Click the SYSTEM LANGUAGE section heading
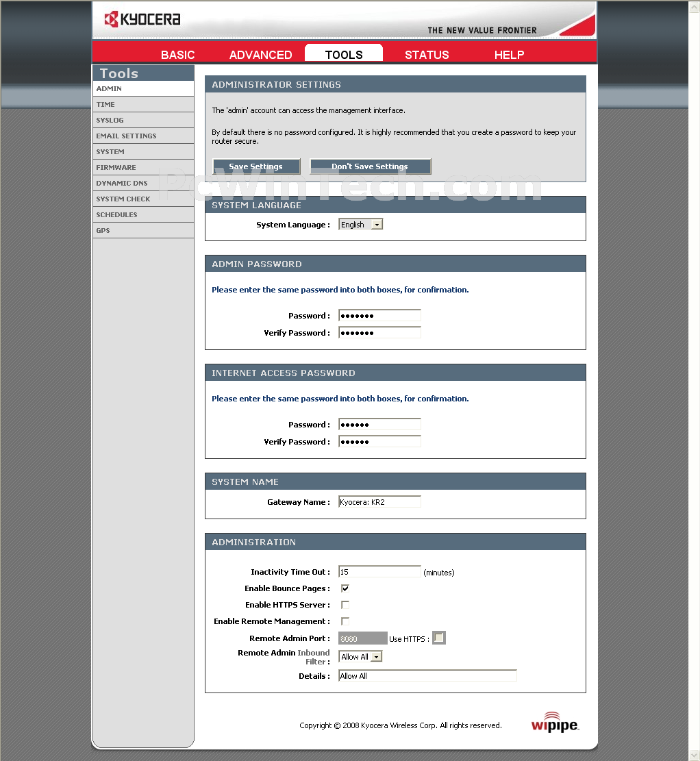 (256, 205)
